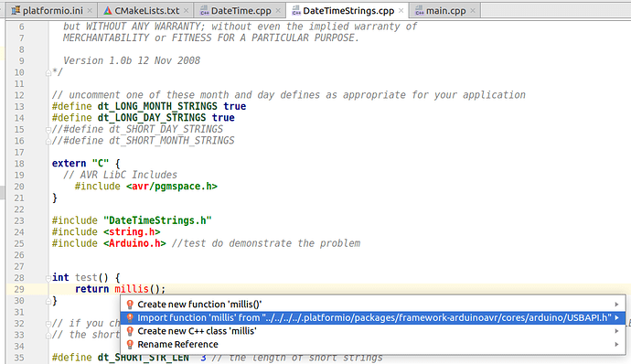Viewport: 631px width, 364px height.
Task: Open the DateTime.cpp tab
Action: 241,11
